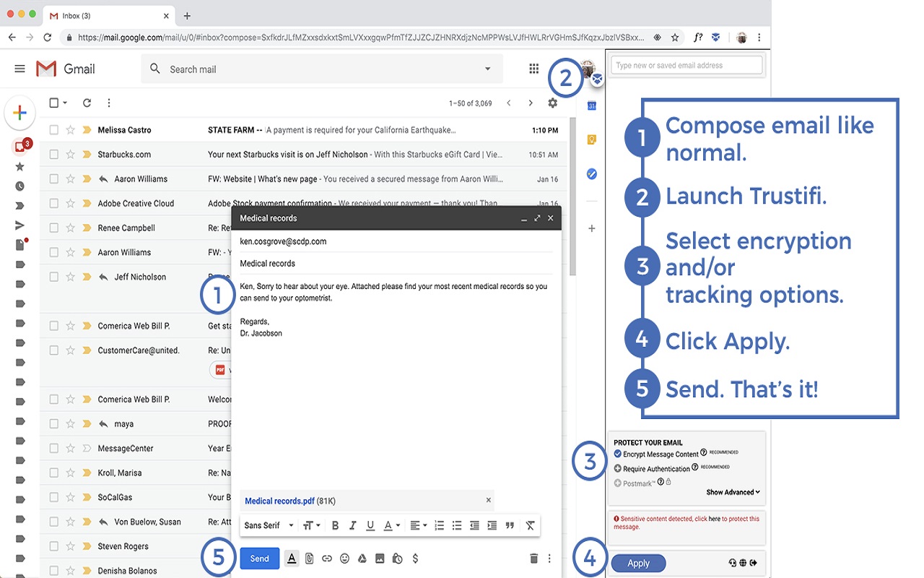Viewport: 924px width, 578px height.
Task: Insert a link in the compose toolbar
Action: [327, 558]
